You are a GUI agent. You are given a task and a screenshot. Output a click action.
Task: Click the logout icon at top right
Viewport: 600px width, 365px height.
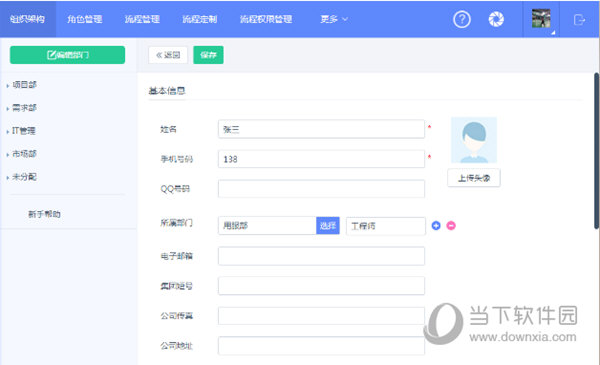pos(579,19)
